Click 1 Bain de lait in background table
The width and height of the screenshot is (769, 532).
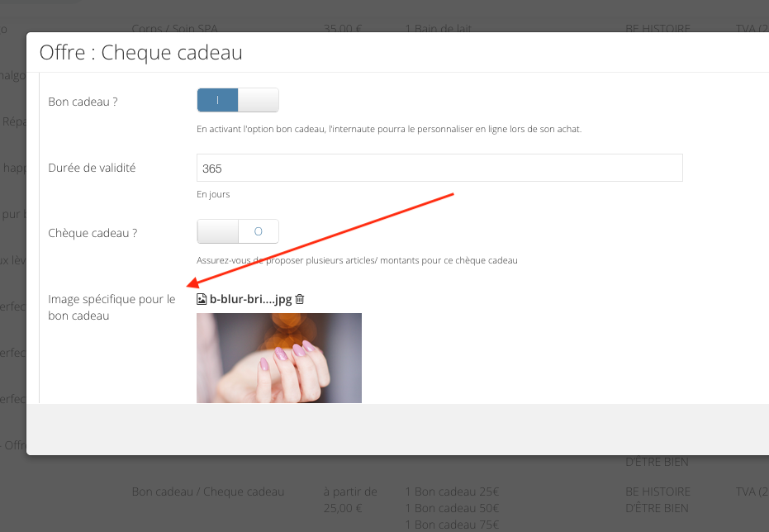click(439, 28)
